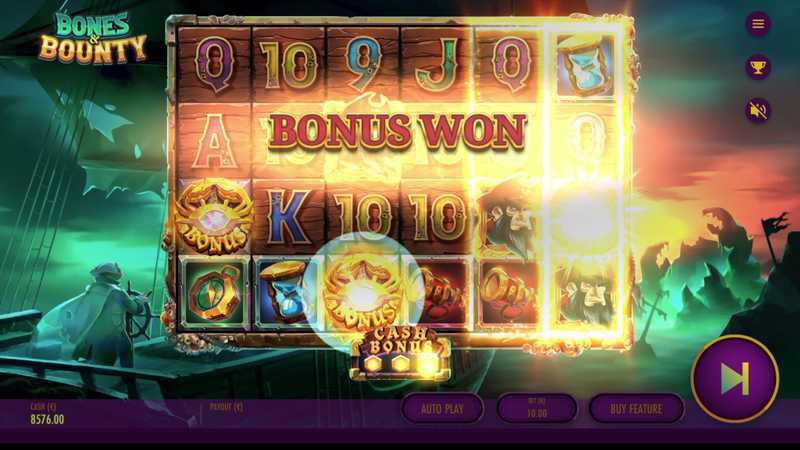The image size is (800, 450).
Task: Select the green compass symbol
Action: [x=214, y=293]
